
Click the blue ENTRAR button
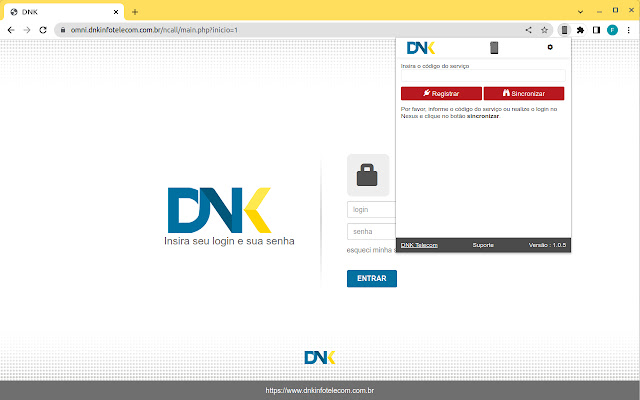tap(372, 278)
